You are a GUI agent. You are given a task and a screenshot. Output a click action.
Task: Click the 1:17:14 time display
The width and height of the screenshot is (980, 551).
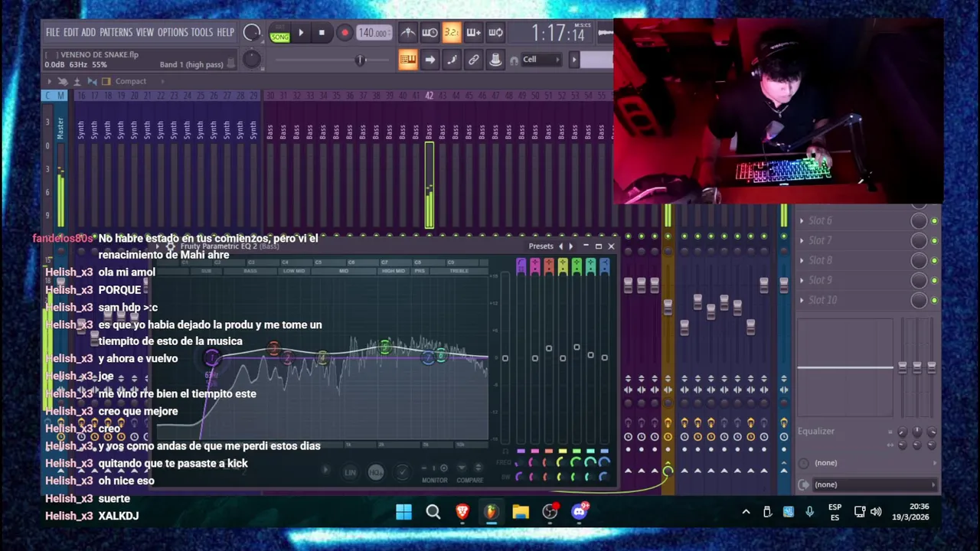(558, 34)
